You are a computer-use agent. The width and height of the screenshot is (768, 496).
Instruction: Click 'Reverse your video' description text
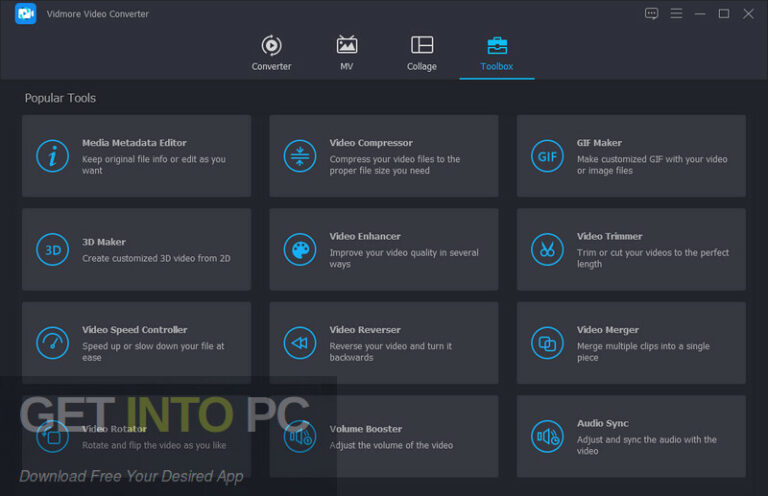click(x=391, y=352)
